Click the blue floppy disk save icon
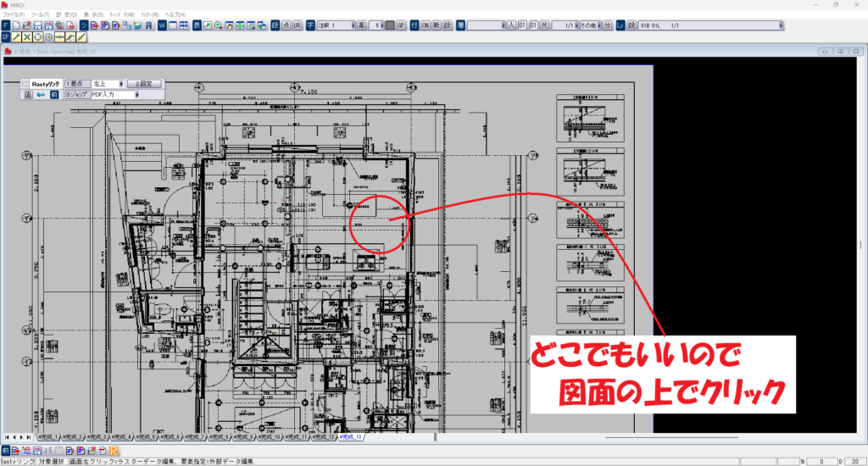 point(37,25)
